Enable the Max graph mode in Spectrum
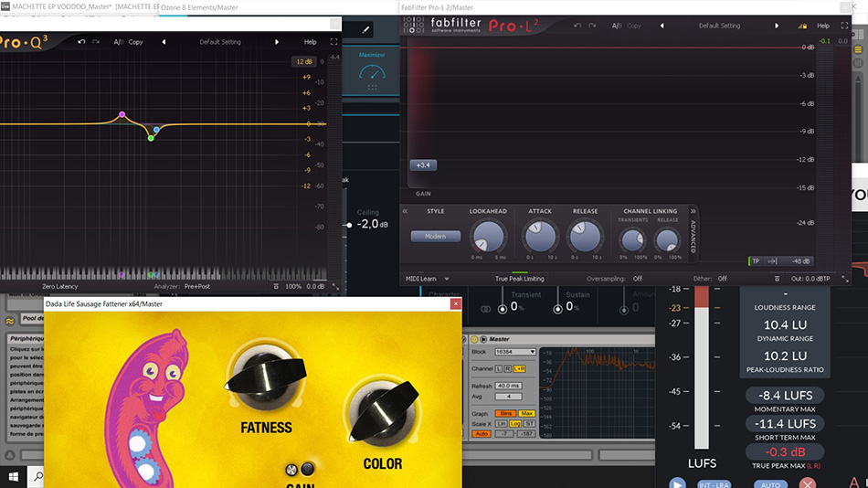 (x=526, y=414)
